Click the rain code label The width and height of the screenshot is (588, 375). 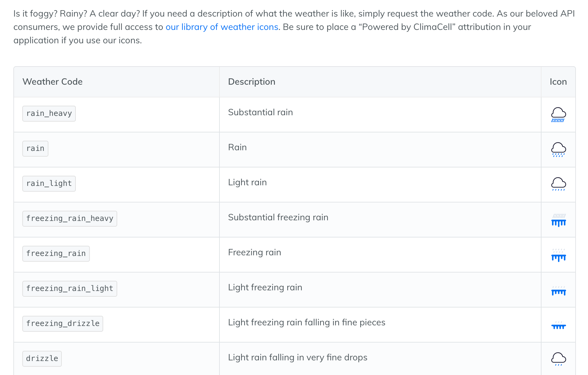[x=35, y=149]
